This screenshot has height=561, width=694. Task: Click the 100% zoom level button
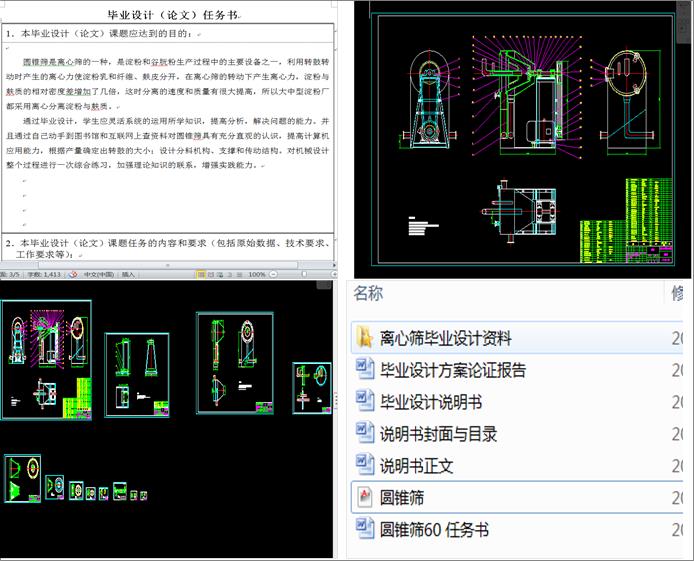257,274
